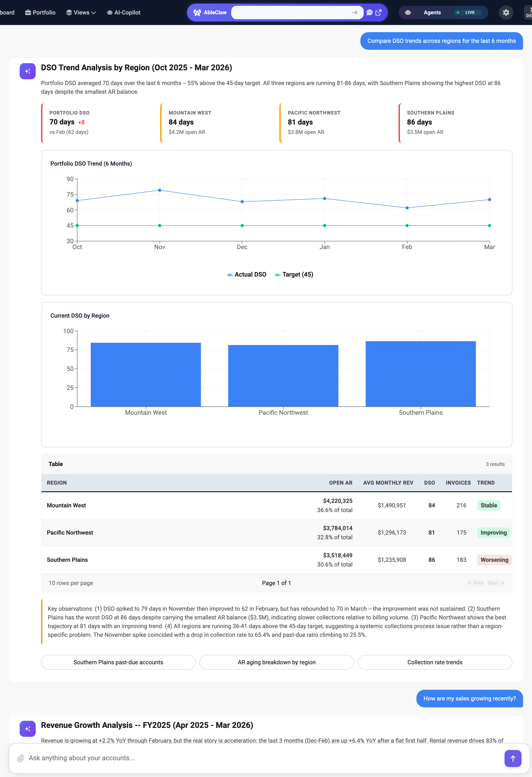Viewport: 532px width, 777px height.
Task: Attach a file using the paperclip icon
Action: tap(21, 758)
